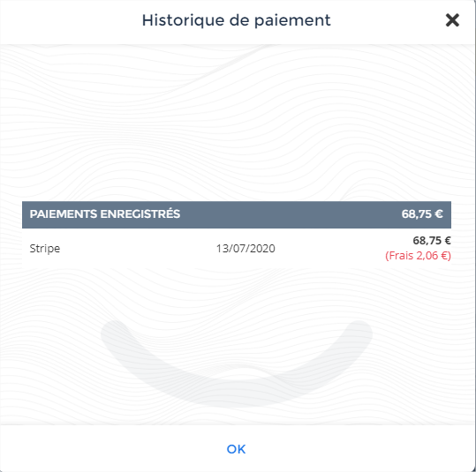Click the word PAIEMENTS in gray bar
476x472 pixels.
tap(64, 214)
